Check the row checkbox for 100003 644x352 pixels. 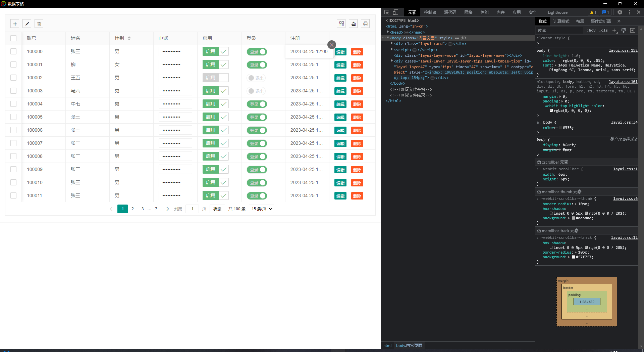13,91
